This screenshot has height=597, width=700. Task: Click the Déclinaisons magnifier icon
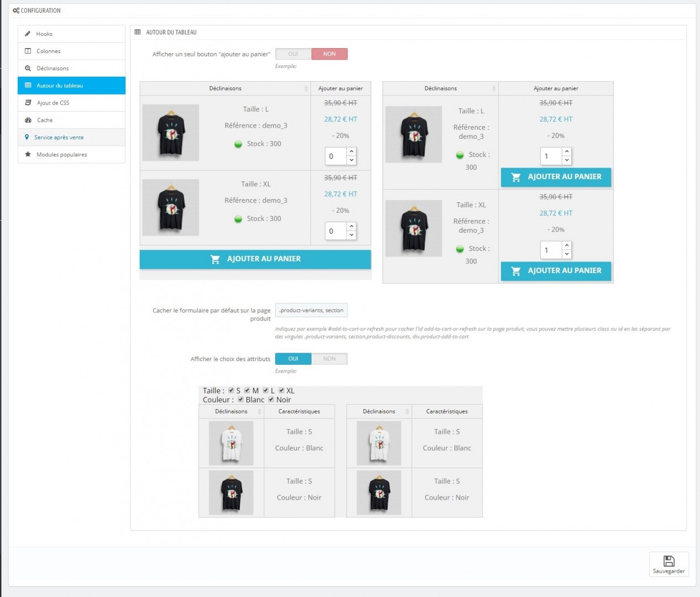(x=28, y=69)
